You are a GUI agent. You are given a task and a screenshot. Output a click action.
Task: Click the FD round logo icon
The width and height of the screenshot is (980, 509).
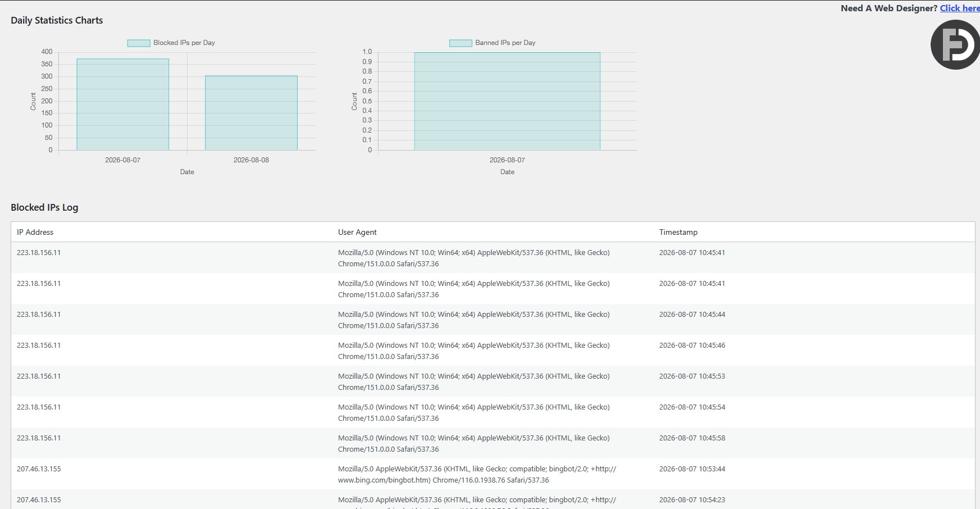coord(955,45)
